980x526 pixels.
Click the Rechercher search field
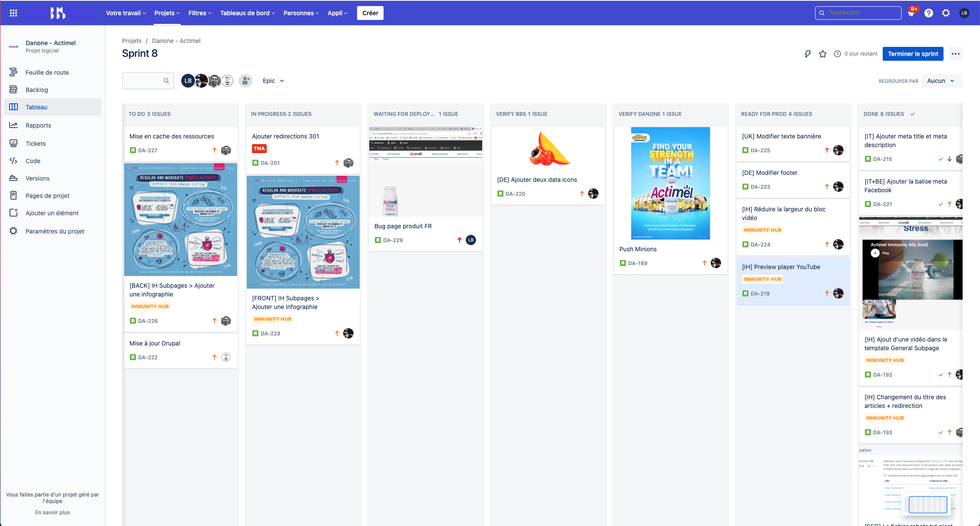click(x=858, y=13)
